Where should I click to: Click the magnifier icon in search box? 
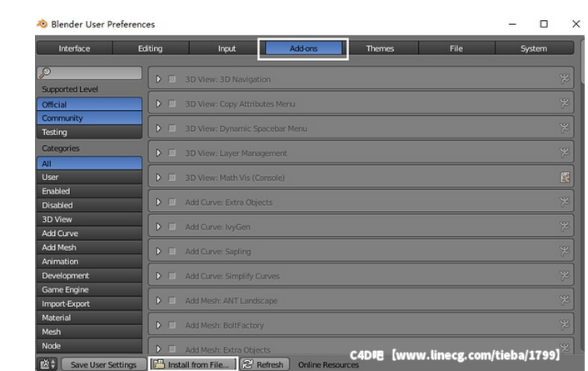tap(45, 72)
